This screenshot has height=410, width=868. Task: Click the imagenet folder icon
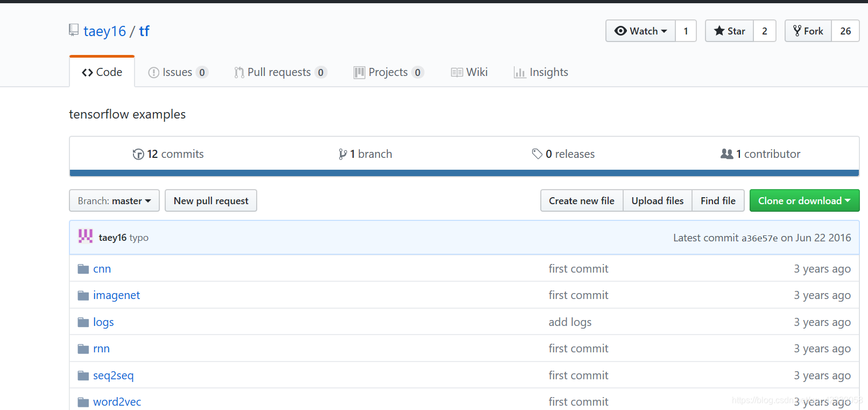(83, 295)
